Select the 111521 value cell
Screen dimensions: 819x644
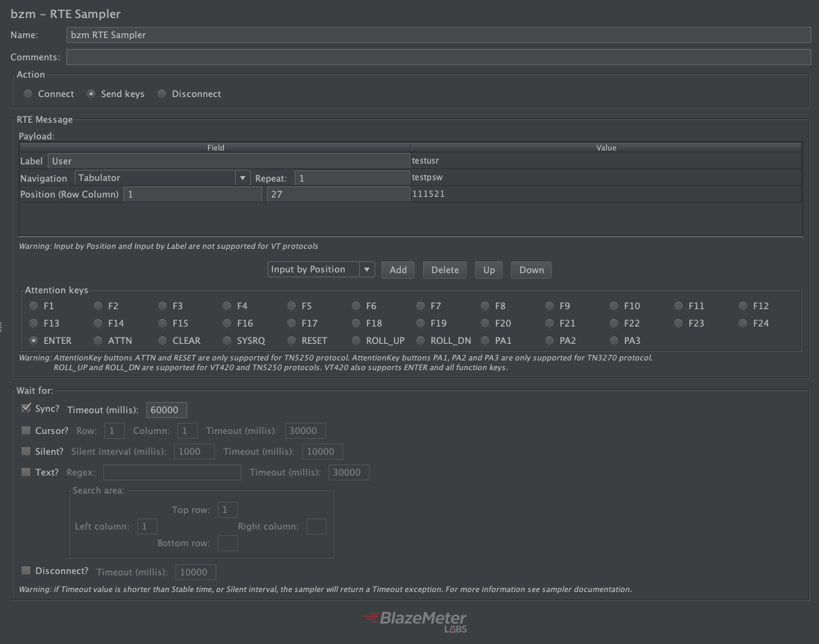click(x=606, y=194)
